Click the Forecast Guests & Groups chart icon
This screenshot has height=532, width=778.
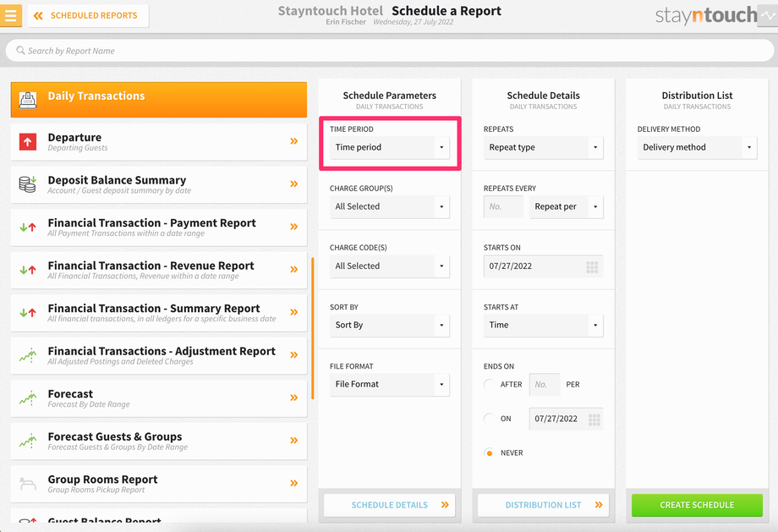[x=28, y=441]
